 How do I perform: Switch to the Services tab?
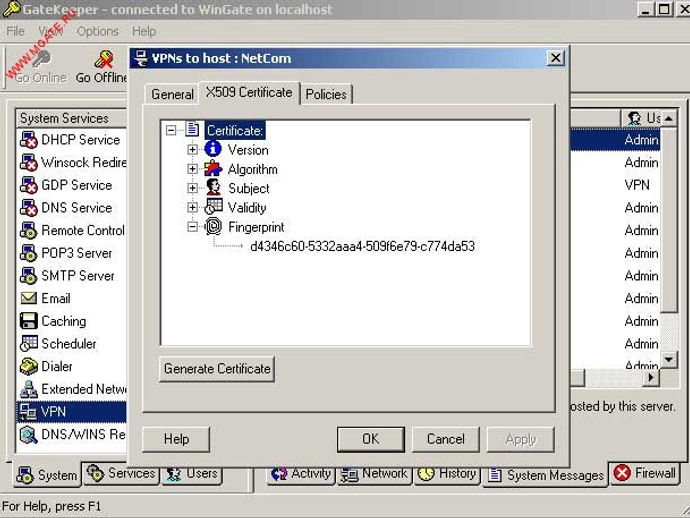[121, 473]
